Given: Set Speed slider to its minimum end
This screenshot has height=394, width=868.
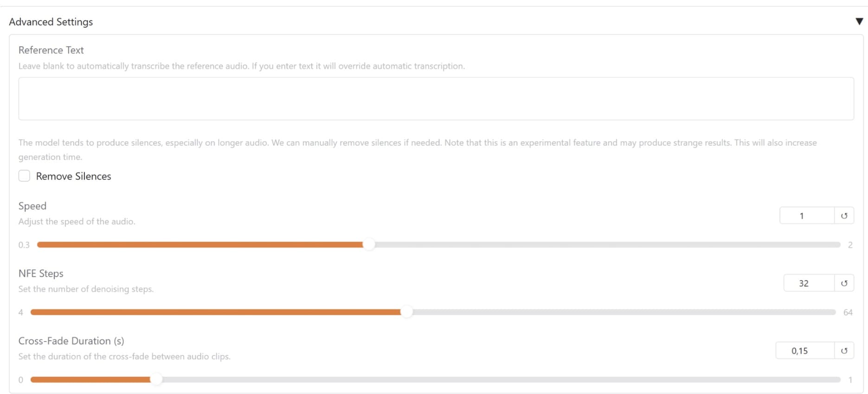Looking at the screenshot, I should tap(39, 245).
